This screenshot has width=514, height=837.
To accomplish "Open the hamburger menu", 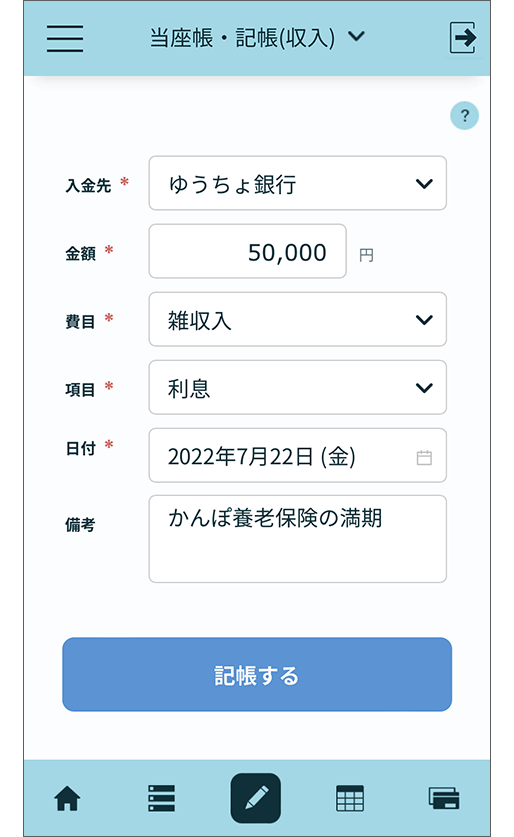I will 65,38.
